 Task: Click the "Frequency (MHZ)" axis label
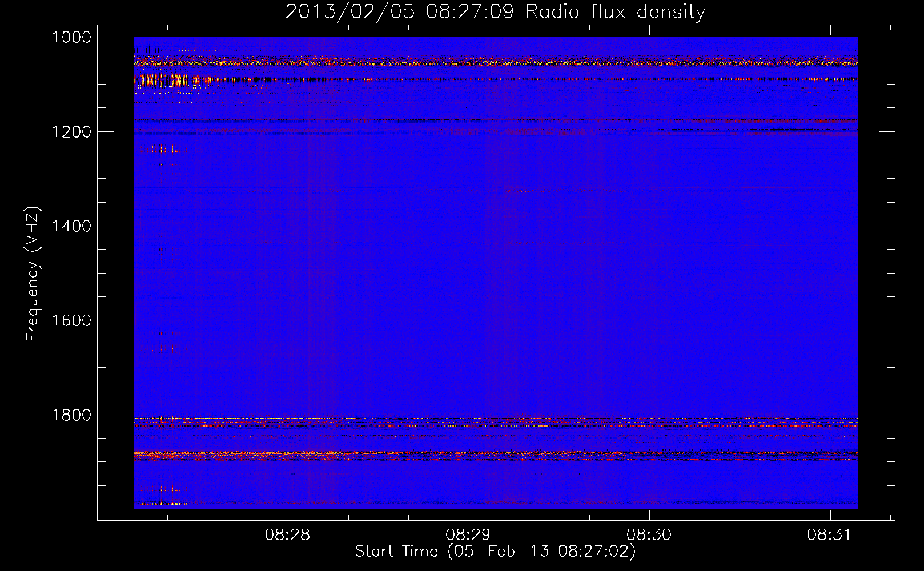click(33, 274)
